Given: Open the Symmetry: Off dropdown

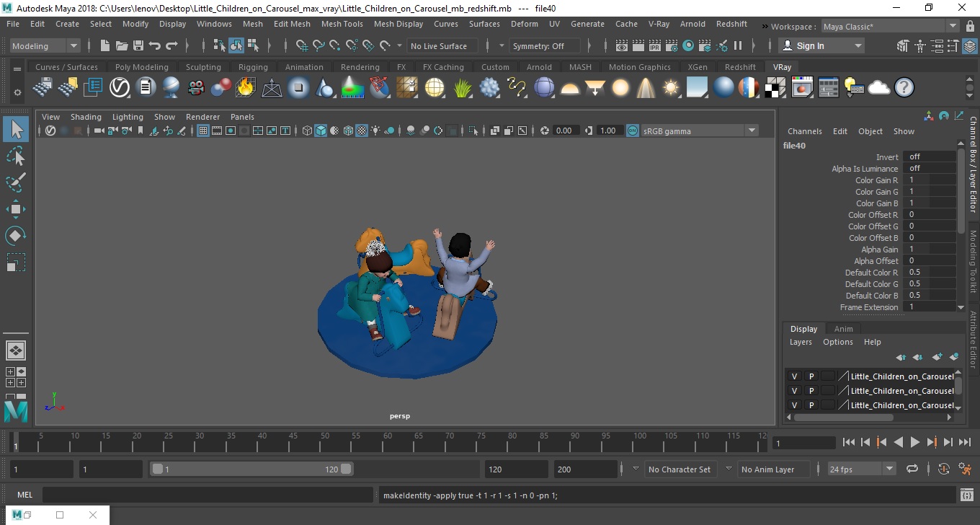Looking at the screenshot, I should pos(545,45).
